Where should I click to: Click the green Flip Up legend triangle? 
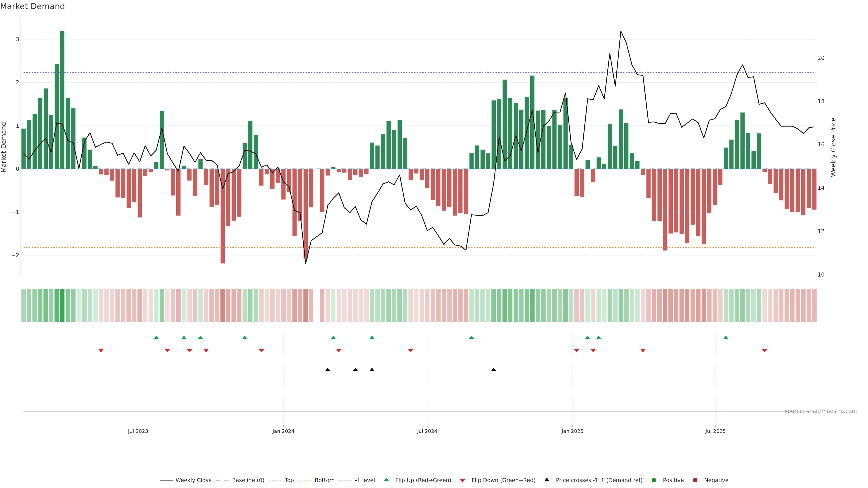click(386, 480)
